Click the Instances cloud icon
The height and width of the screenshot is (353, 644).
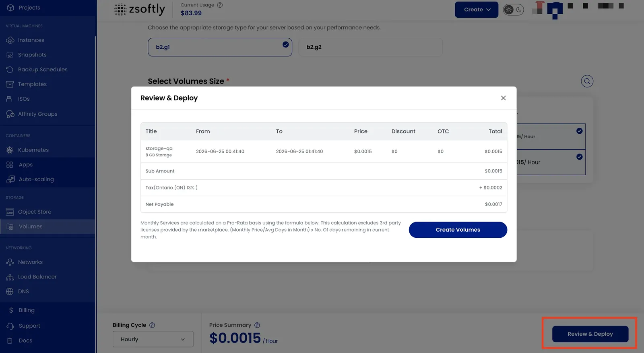tap(10, 40)
